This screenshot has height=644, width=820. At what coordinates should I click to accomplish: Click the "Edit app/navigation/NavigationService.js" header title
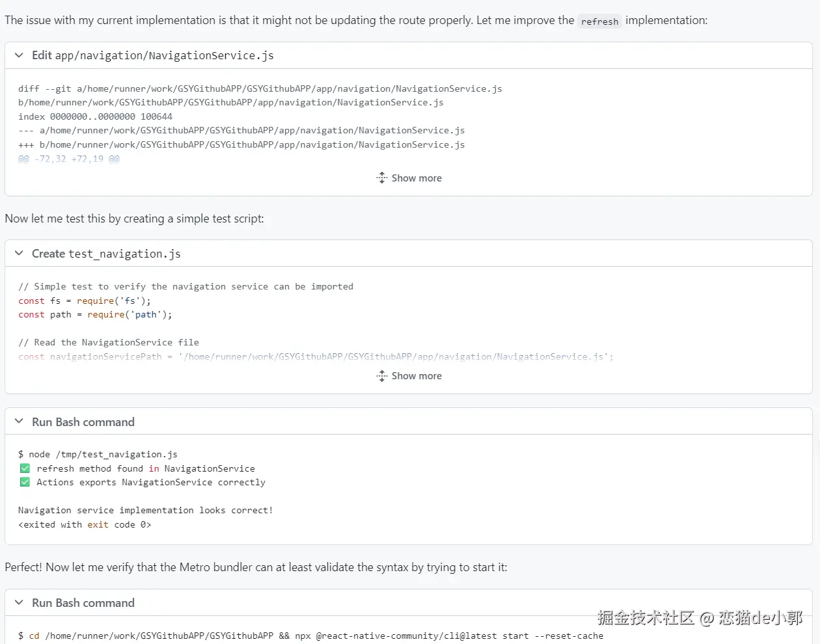pos(153,55)
